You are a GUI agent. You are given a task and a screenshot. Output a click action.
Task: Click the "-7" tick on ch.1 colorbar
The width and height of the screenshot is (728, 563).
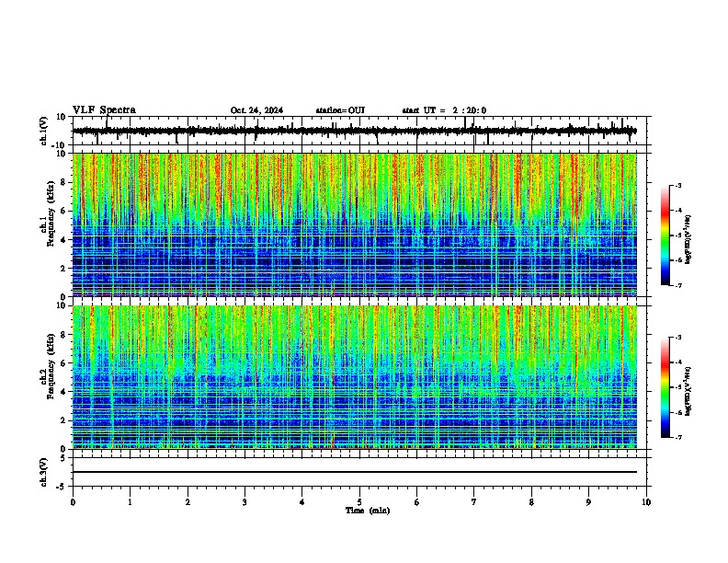pos(678,286)
